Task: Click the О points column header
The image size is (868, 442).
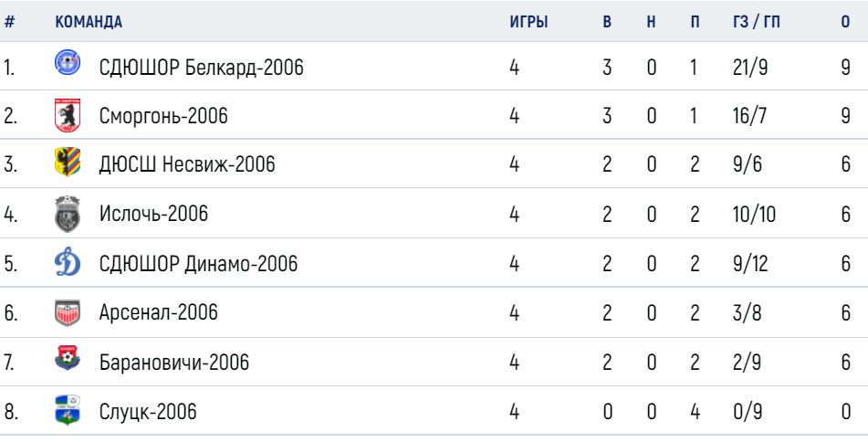Action: tap(845, 22)
